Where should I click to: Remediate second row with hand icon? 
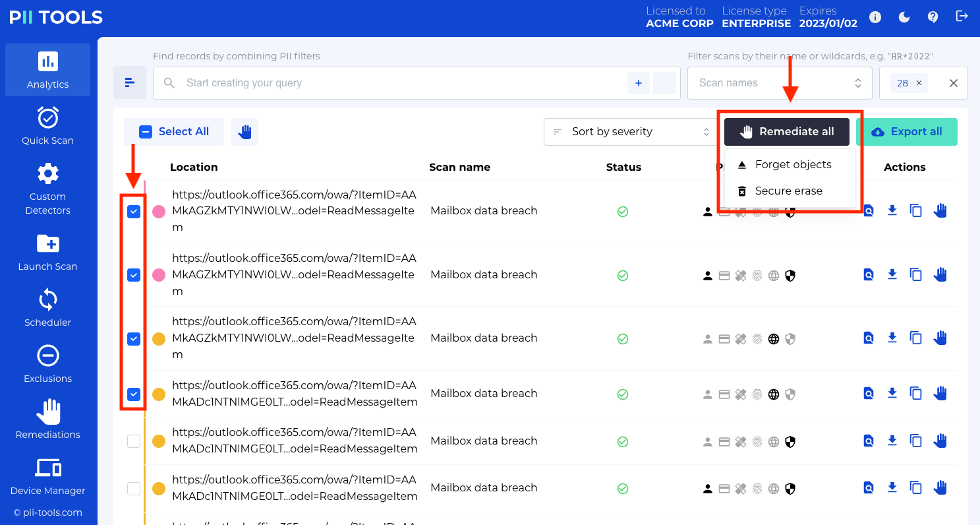coord(940,274)
